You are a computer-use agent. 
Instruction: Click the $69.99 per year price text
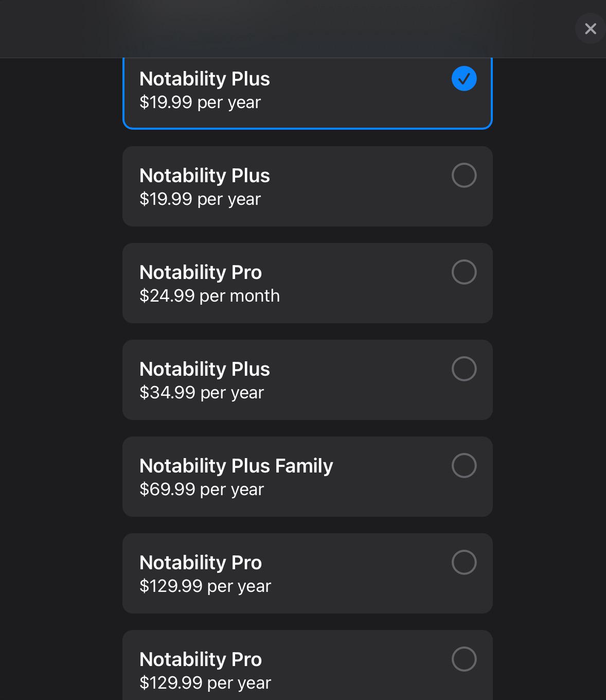pyautogui.click(x=202, y=489)
